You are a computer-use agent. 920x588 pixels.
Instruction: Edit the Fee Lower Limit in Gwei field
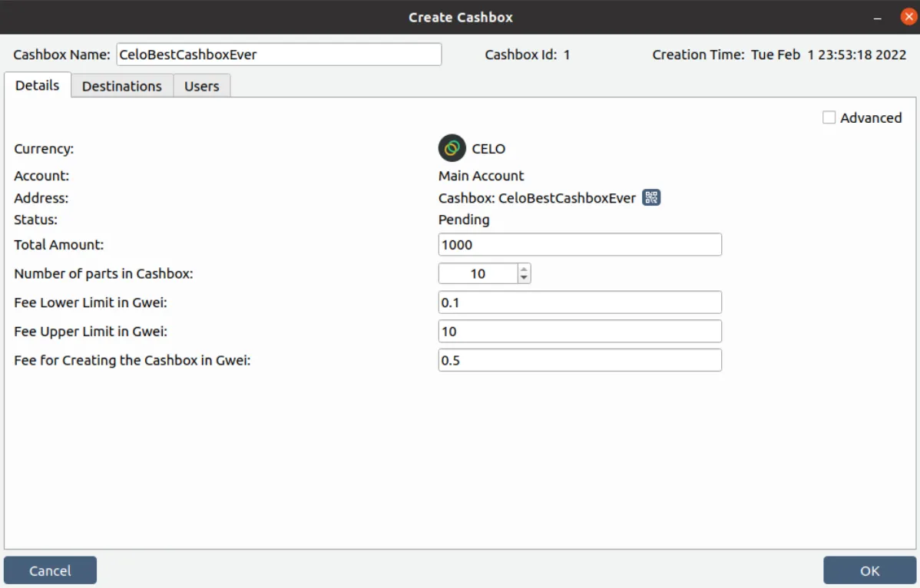pyautogui.click(x=580, y=302)
